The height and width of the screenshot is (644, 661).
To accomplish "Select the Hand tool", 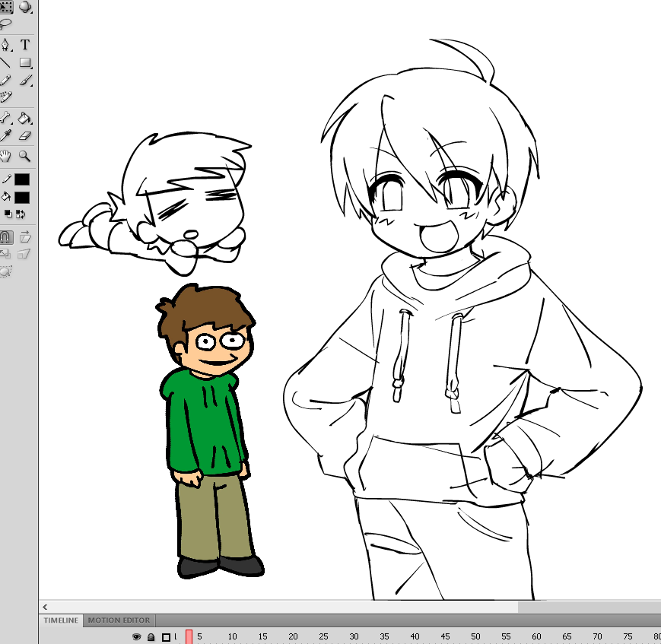I will (5, 156).
